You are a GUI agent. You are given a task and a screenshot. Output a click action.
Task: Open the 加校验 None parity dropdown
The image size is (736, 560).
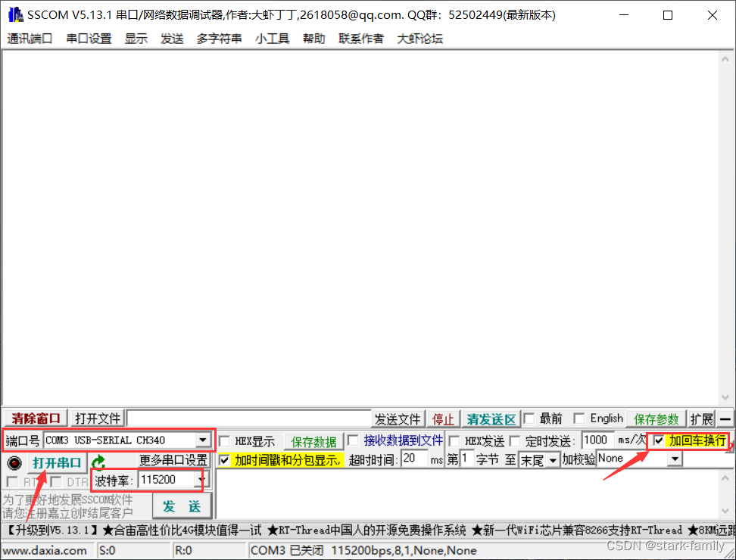click(674, 458)
